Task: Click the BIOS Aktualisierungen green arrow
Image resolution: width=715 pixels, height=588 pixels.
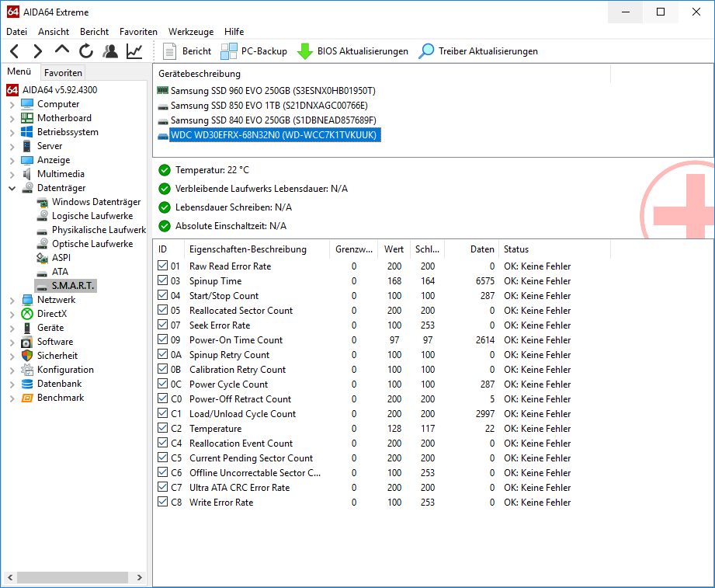Action: (304, 51)
